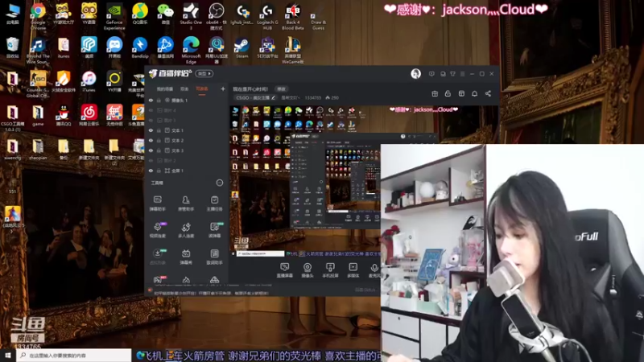The height and width of the screenshot is (362, 644).
Task: Start 视频连麦 video co-streaming tool
Action: 157,230
